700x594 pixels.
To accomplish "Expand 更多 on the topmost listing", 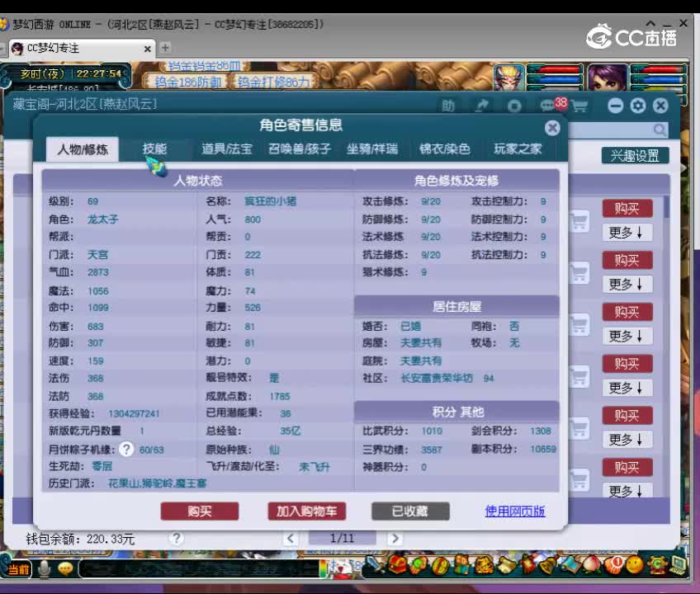I will coord(626,232).
